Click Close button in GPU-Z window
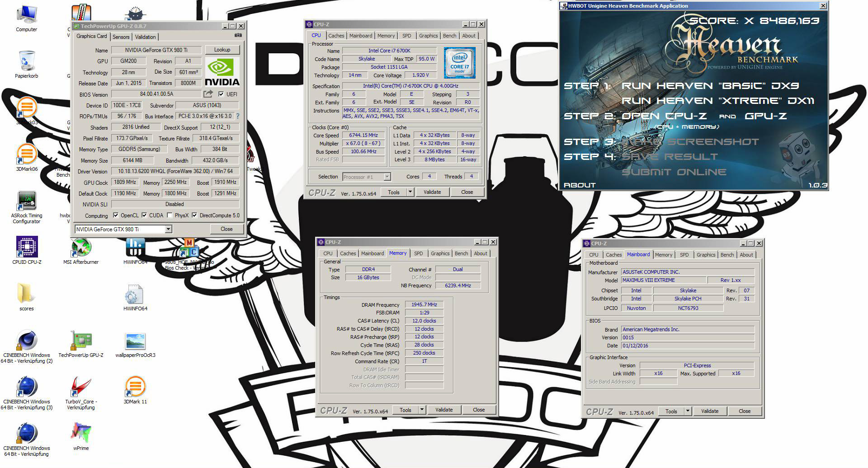Screen dimensions: 868x468 226,229
